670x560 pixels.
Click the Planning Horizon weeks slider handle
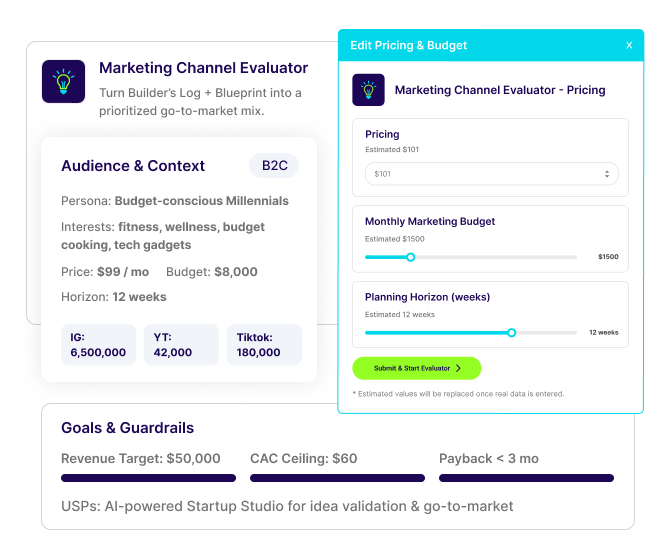(511, 332)
